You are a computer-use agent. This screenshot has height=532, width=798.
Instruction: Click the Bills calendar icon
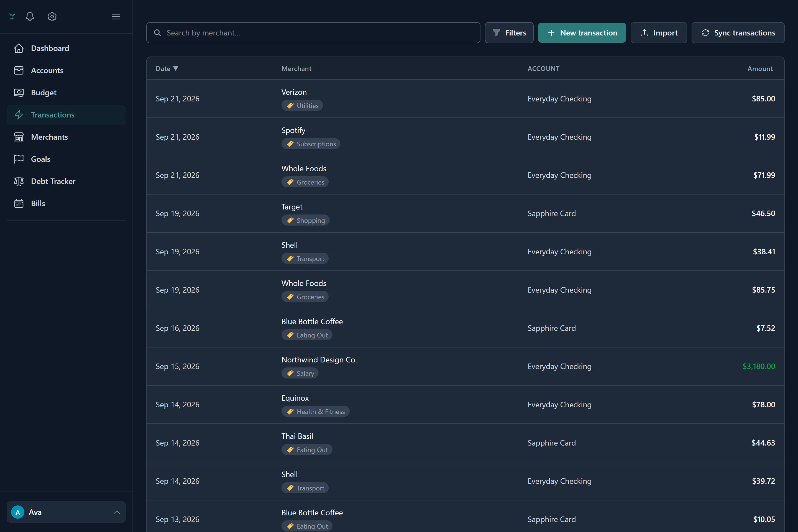click(19, 203)
